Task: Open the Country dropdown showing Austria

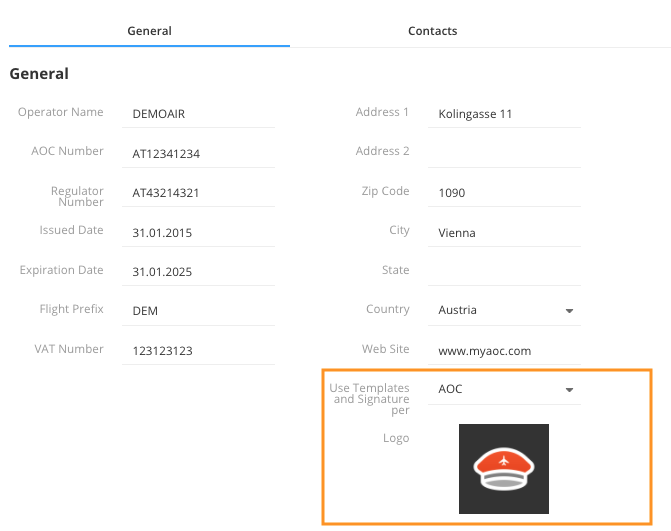Action: coord(504,310)
